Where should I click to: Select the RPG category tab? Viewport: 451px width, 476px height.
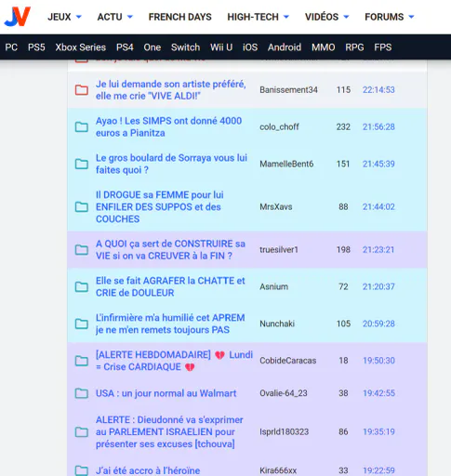354,47
